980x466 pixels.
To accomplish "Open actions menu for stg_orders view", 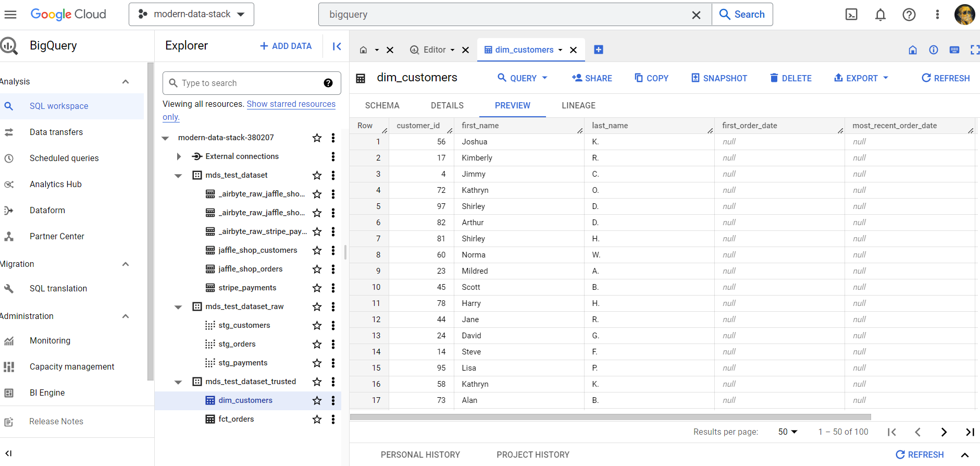I will pos(333,344).
